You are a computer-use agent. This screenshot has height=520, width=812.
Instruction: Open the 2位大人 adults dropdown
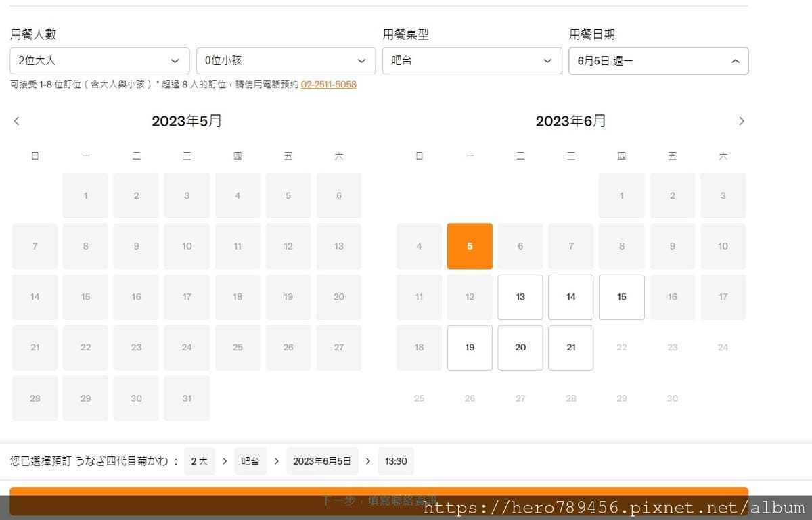[99, 61]
